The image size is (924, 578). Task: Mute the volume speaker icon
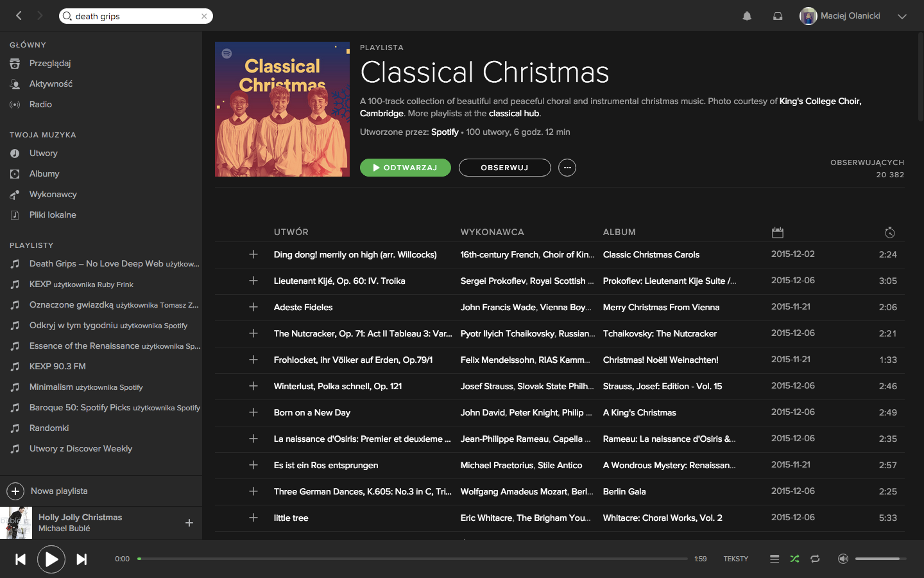pos(843,559)
